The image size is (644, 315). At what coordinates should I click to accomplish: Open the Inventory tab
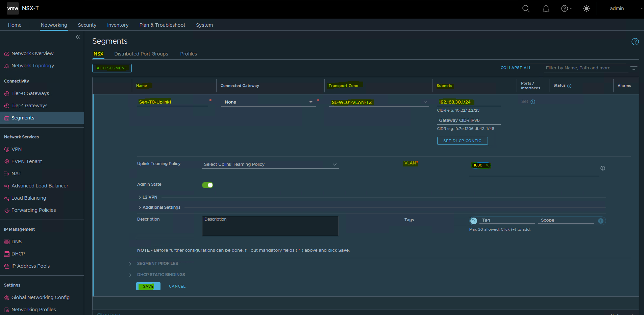[x=118, y=25]
